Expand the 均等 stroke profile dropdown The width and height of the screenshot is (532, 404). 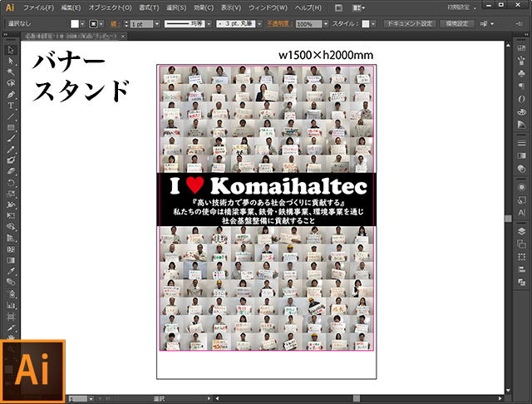pyautogui.click(x=209, y=24)
